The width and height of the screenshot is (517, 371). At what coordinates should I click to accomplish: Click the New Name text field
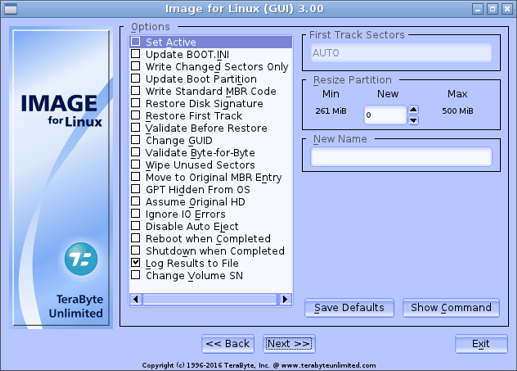pyautogui.click(x=401, y=157)
